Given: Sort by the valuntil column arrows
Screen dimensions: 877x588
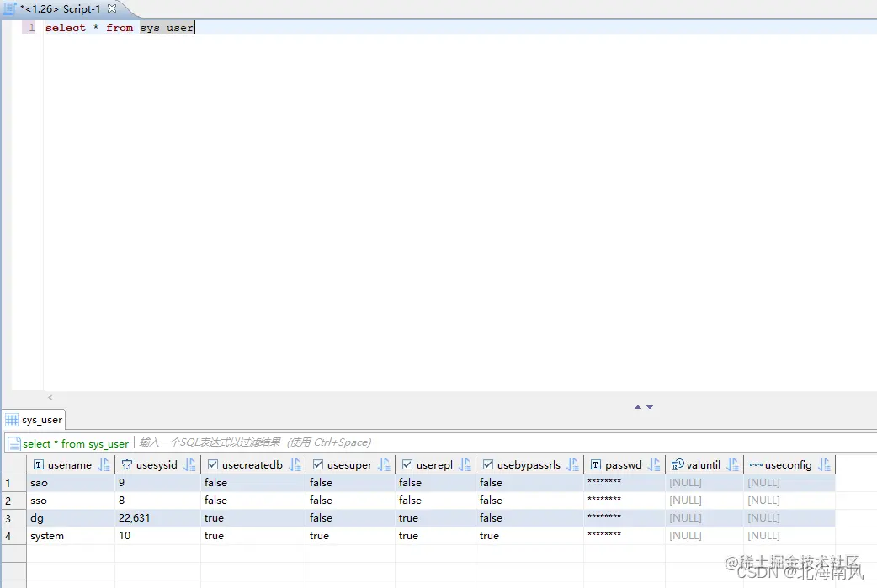Looking at the screenshot, I should click(733, 464).
